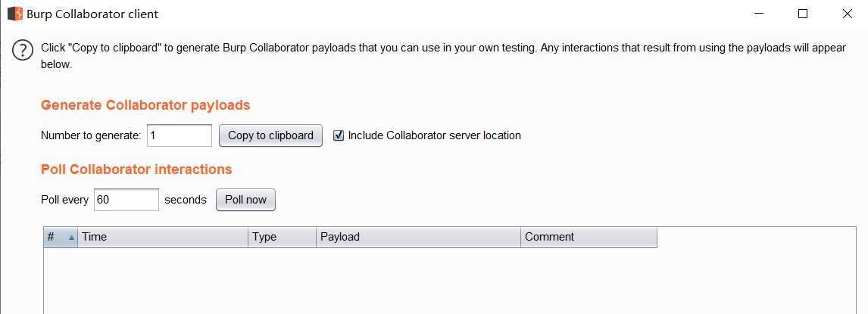Screen dimensions: 868x314
Task: Click the "Include Collaborator server location" label text
Action: pyautogui.click(x=435, y=135)
